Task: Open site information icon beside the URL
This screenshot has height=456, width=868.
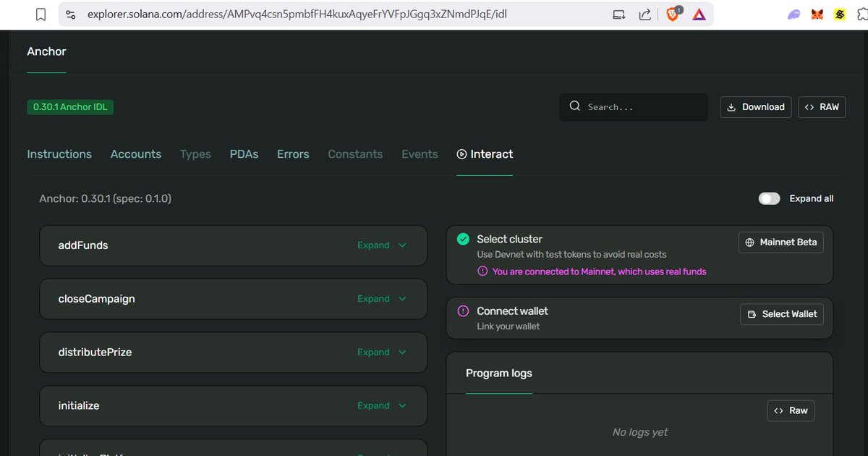Action: 70,14
